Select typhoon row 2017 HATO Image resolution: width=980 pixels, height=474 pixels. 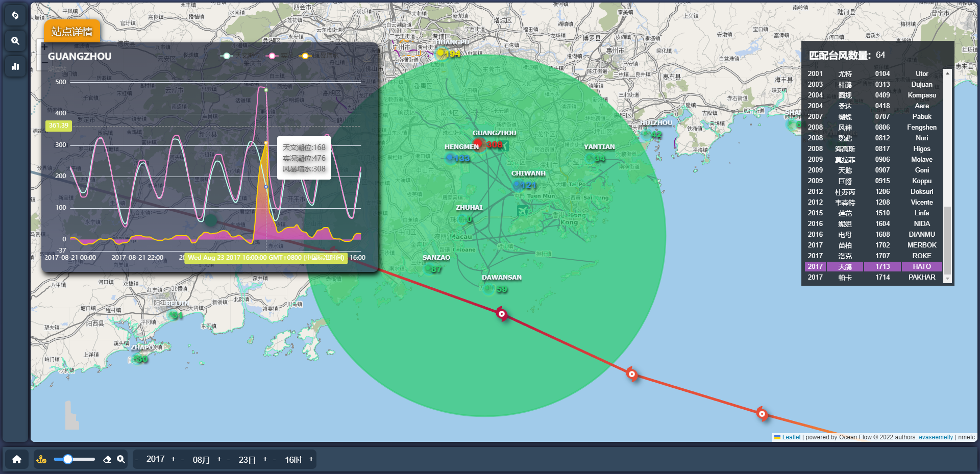click(x=873, y=266)
